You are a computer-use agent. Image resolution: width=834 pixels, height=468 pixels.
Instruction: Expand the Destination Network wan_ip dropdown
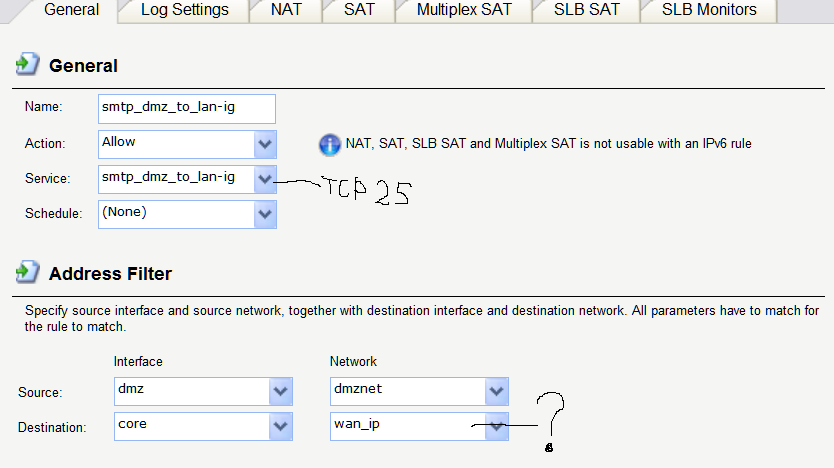point(497,427)
